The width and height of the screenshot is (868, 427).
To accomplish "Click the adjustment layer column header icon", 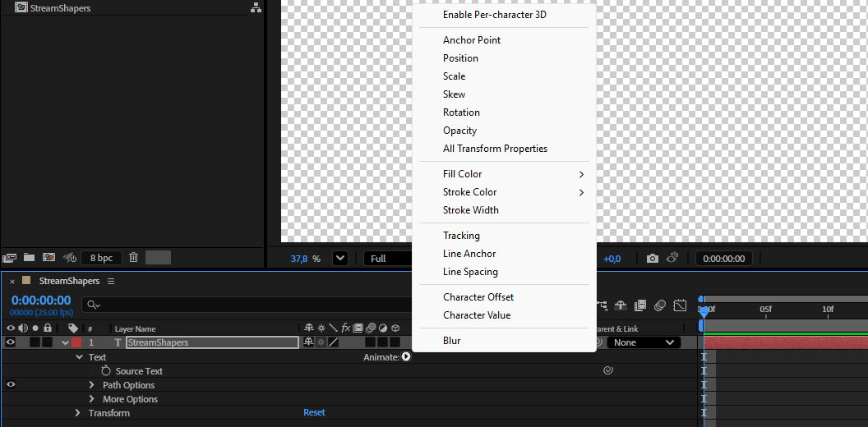I will tap(383, 328).
